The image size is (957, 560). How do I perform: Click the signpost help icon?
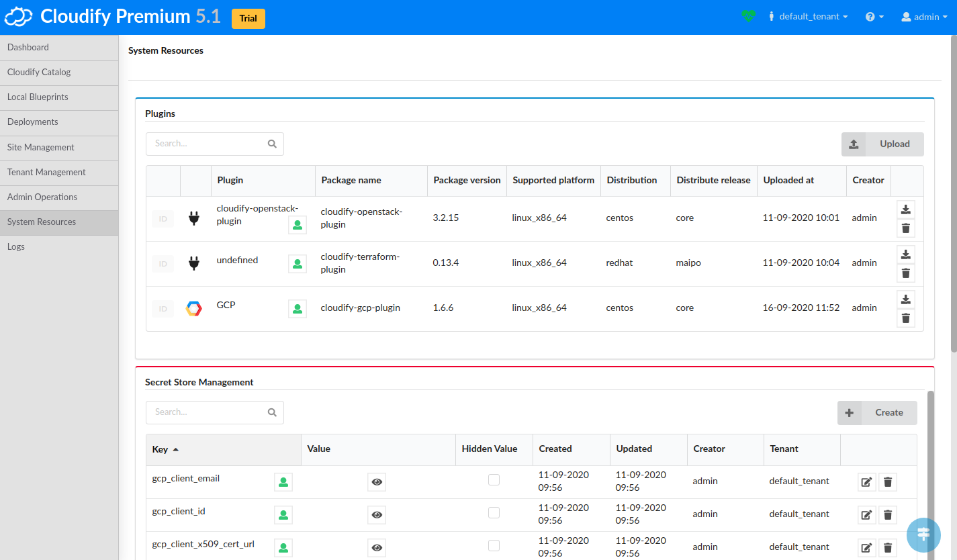(923, 534)
